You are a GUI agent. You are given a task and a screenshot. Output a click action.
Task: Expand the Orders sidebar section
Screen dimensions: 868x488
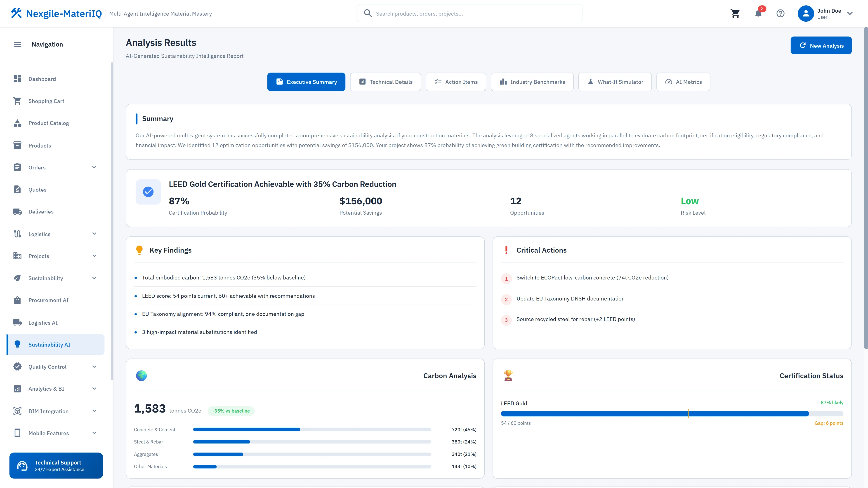[x=94, y=167]
